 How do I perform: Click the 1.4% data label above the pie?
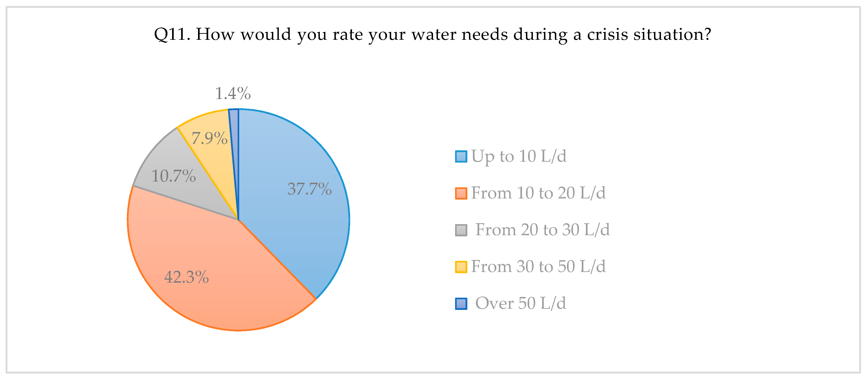pyautogui.click(x=233, y=94)
